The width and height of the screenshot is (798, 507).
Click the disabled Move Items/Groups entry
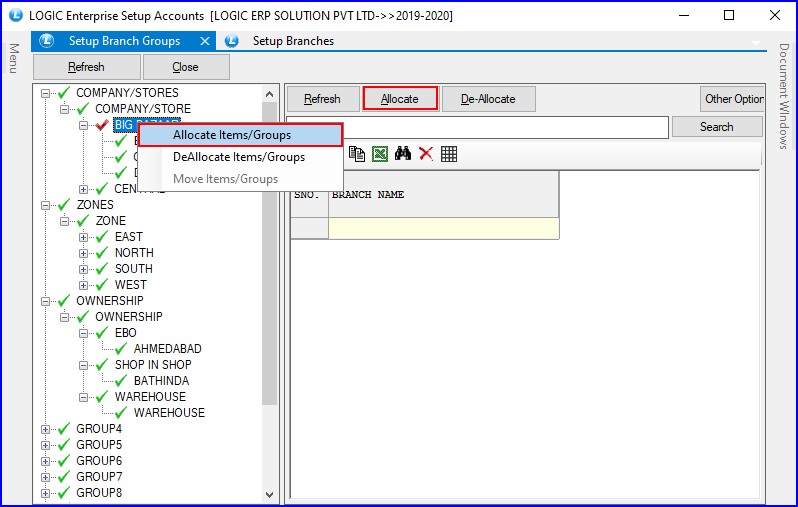pos(240,179)
